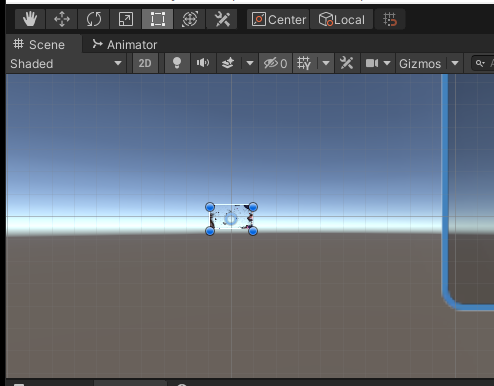Screen dimensions: 494x386
Task: Toggle pivot mode Center button
Action: coord(278,20)
